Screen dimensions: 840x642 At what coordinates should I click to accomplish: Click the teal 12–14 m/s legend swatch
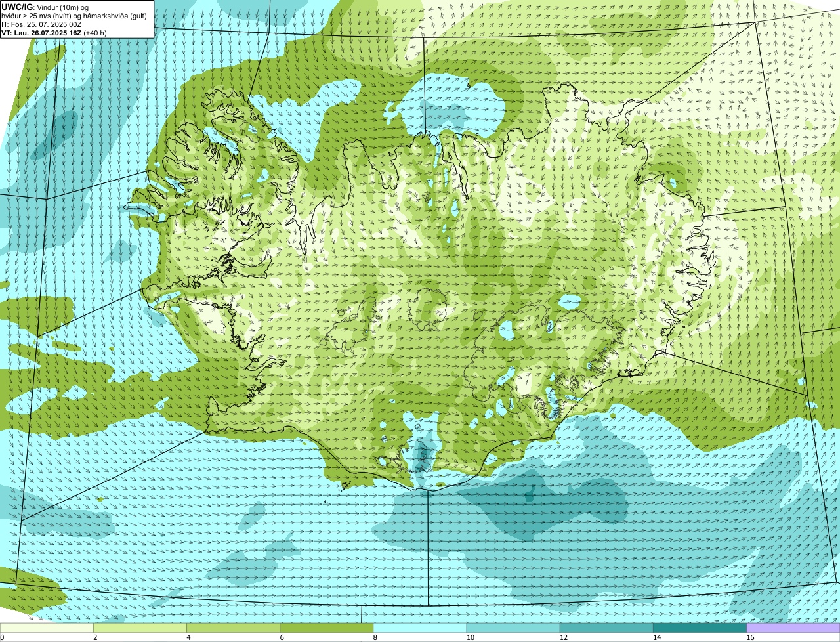[x=606, y=628]
